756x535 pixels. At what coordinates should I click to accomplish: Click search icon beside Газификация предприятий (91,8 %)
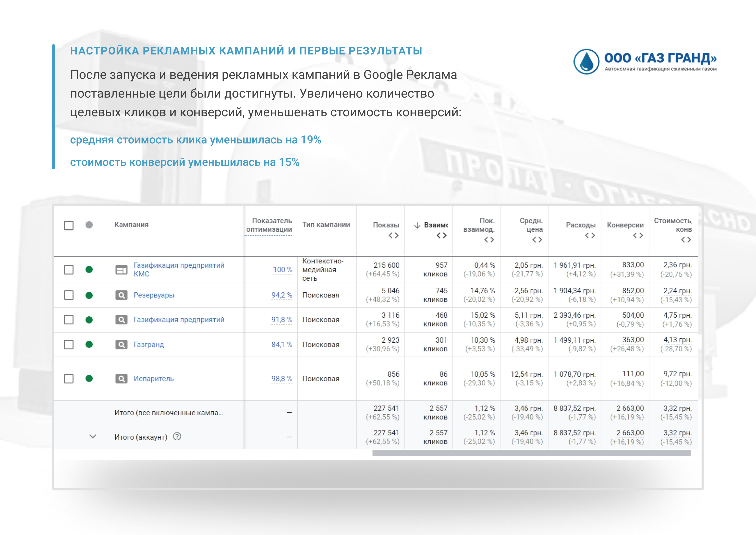[x=121, y=320]
